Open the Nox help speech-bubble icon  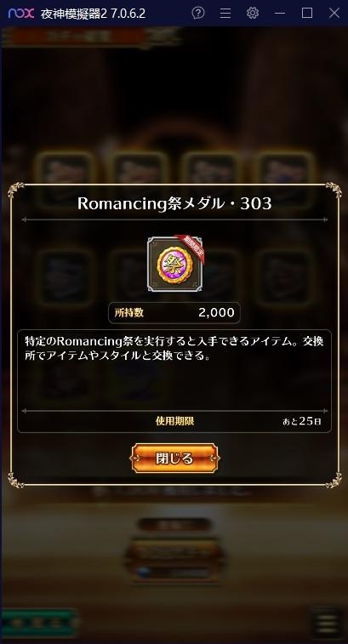click(198, 13)
